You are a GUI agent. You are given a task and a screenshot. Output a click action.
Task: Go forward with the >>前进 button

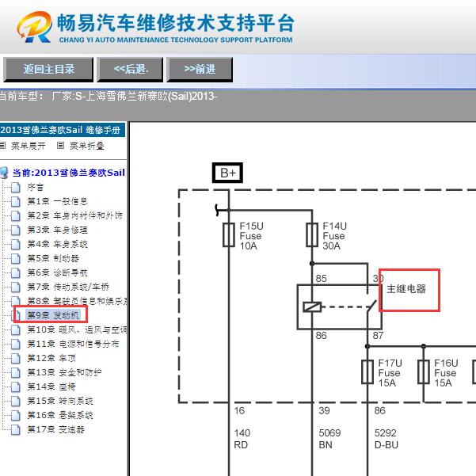200,70
